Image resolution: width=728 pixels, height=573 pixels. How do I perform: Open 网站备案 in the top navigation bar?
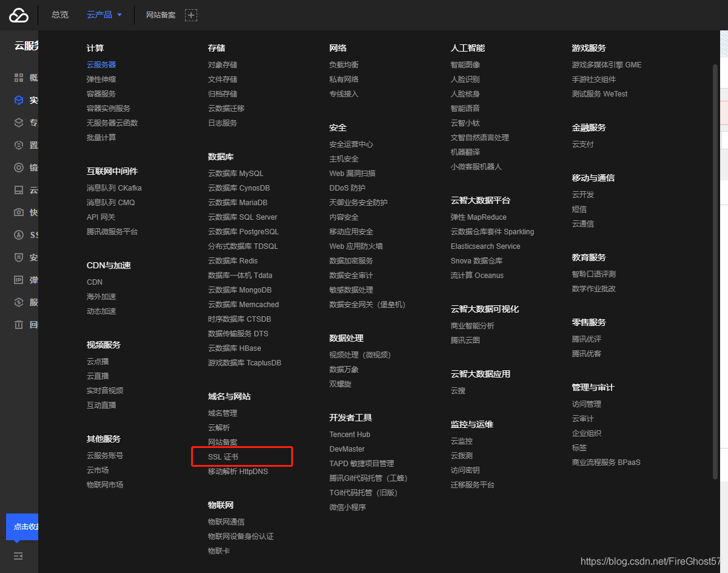(161, 15)
